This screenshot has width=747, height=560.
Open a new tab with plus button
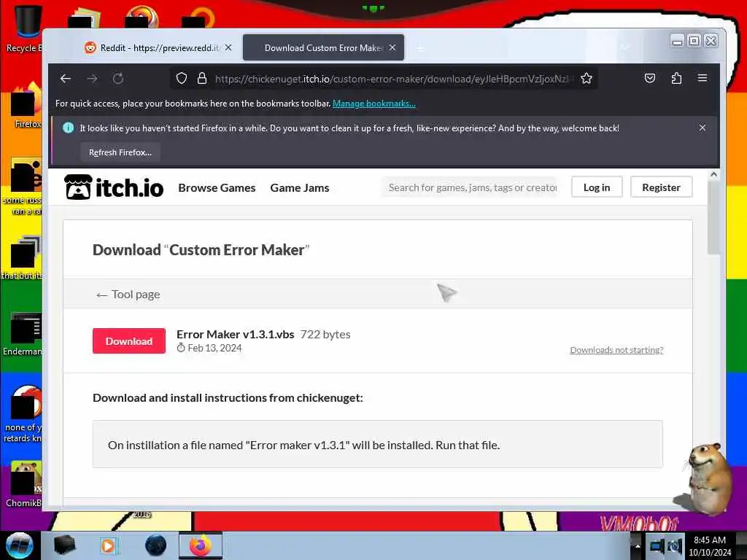pyautogui.click(x=420, y=49)
